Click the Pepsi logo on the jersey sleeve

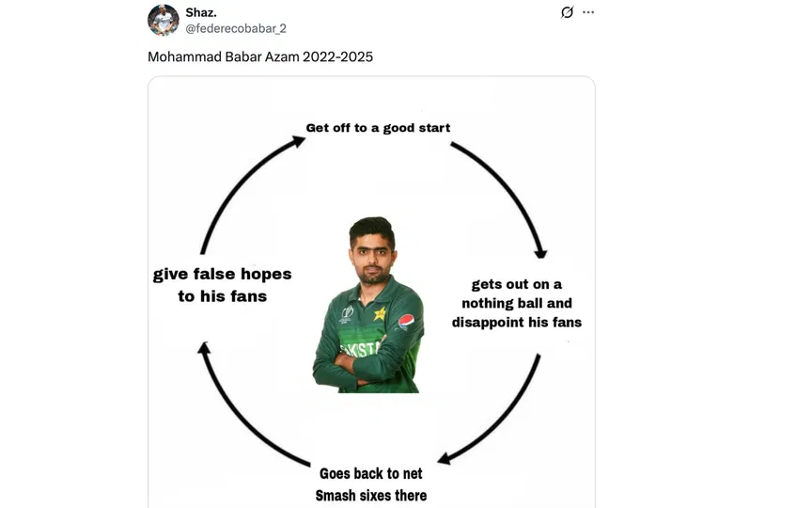point(406,322)
